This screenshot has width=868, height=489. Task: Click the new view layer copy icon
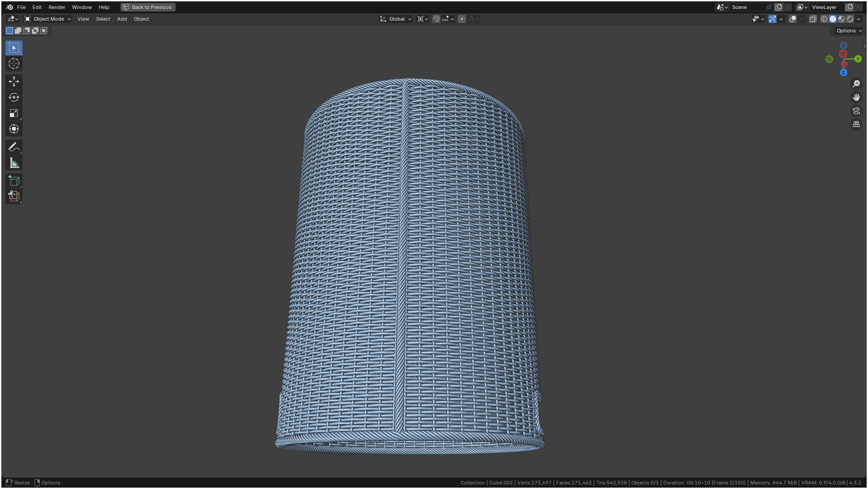click(x=850, y=7)
